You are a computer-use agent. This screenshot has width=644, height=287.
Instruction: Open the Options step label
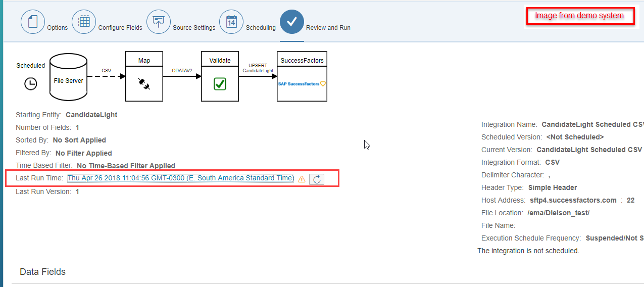tap(57, 28)
